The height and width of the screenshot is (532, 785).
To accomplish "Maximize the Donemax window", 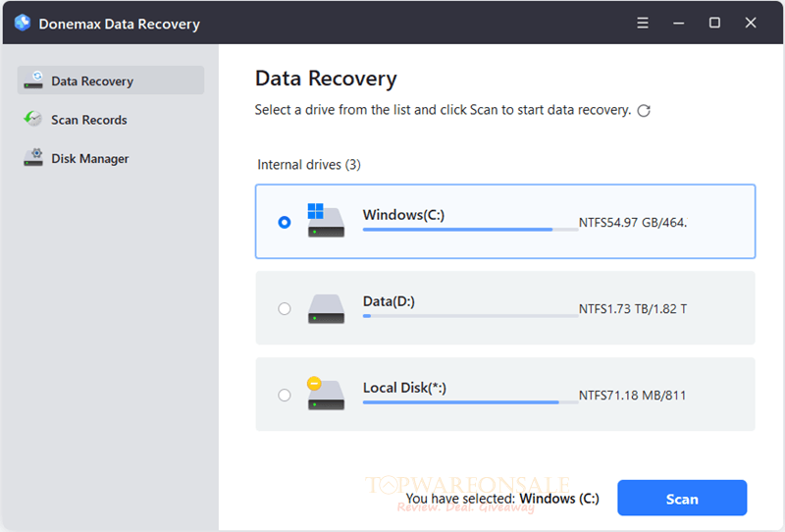I will tap(714, 23).
